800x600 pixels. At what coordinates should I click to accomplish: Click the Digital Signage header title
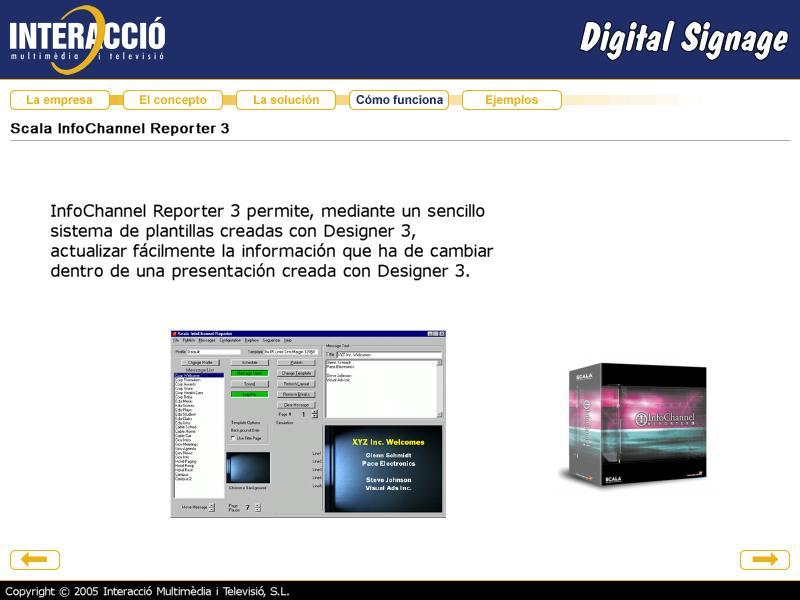point(684,40)
